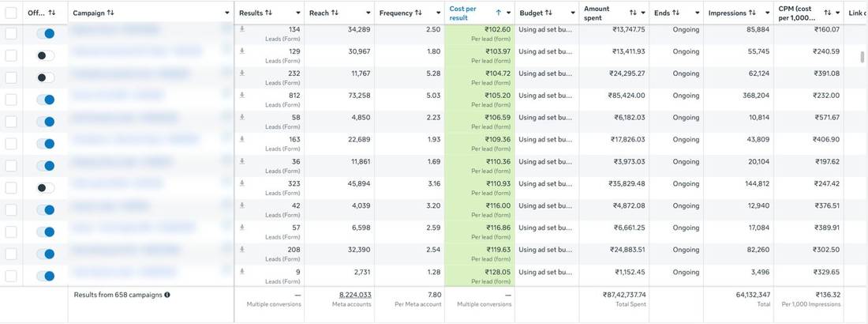Turn off the campaign with 208 leads
The height and width of the screenshot is (324, 868).
(46, 254)
